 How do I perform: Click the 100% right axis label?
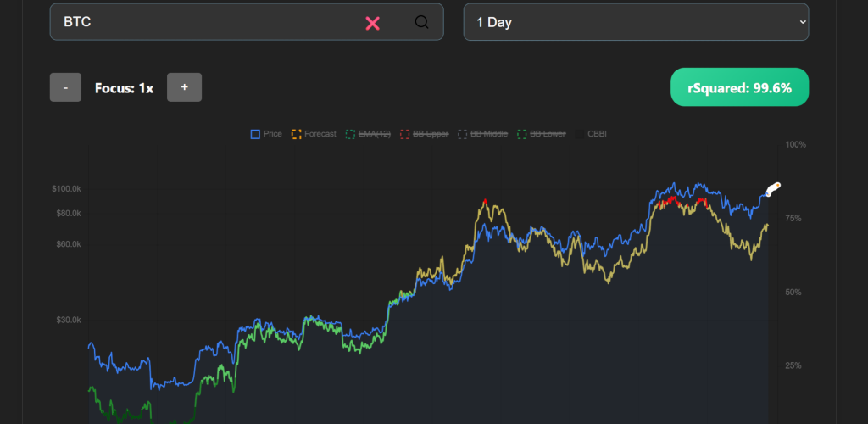point(795,144)
